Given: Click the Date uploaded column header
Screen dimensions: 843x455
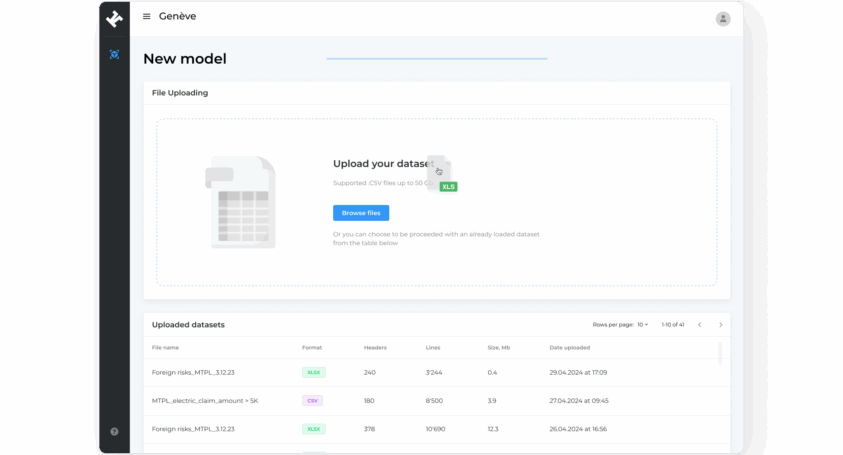Looking at the screenshot, I should click(569, 348).
